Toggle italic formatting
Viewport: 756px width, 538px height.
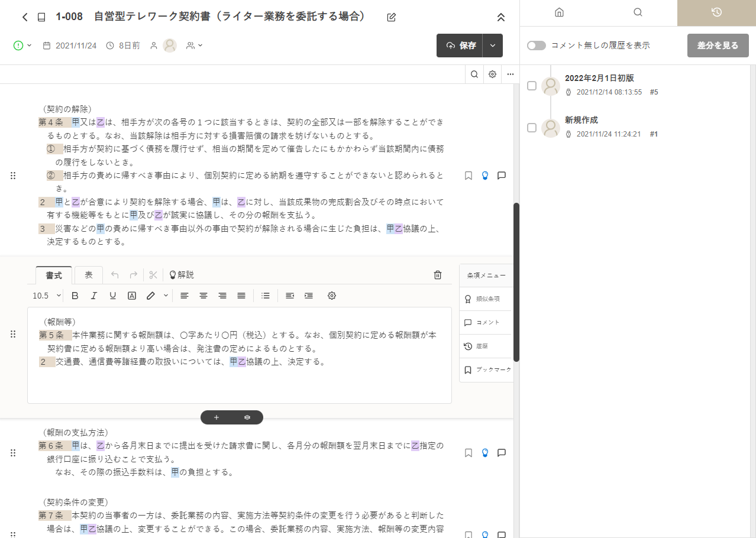(93, 296)
